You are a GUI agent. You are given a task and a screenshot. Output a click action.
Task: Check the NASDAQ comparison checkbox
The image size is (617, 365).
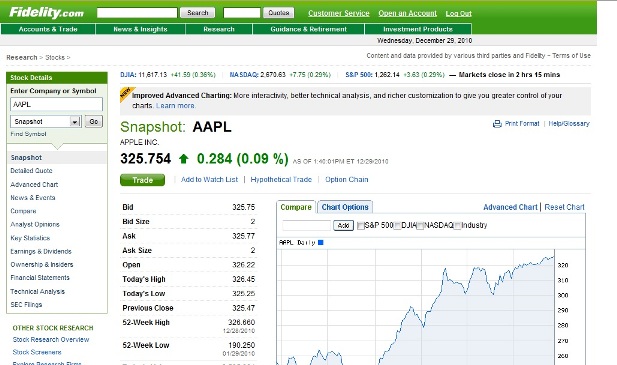click(420, 226)
